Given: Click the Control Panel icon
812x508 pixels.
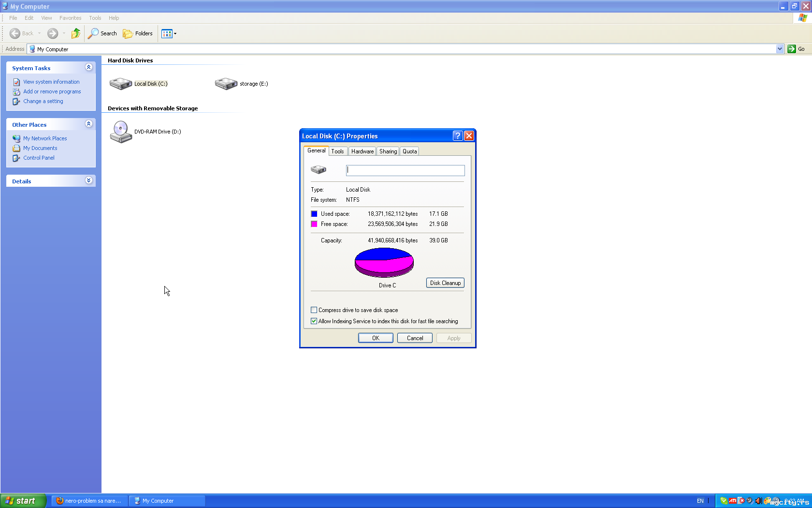Looking at the screenshot, I should (16, 158).
